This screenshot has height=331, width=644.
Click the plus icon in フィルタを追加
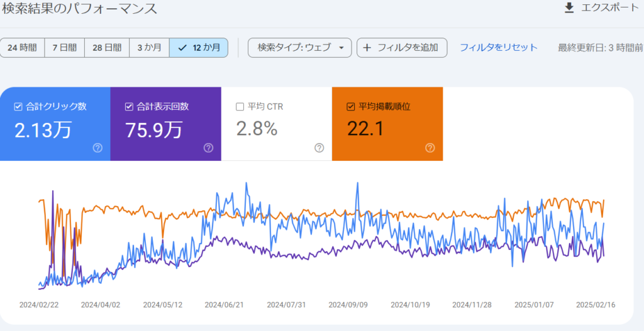(367, 48)
